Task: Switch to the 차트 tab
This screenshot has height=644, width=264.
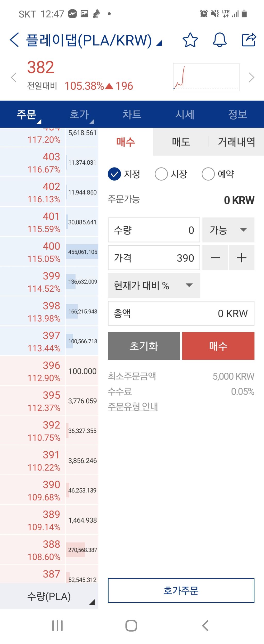Action: click(x=132, y=114)
